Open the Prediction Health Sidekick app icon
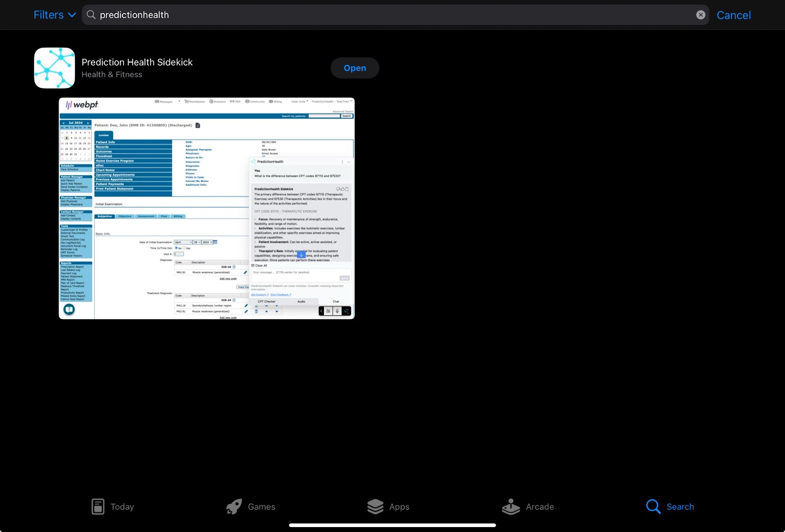 click(54, 68)
